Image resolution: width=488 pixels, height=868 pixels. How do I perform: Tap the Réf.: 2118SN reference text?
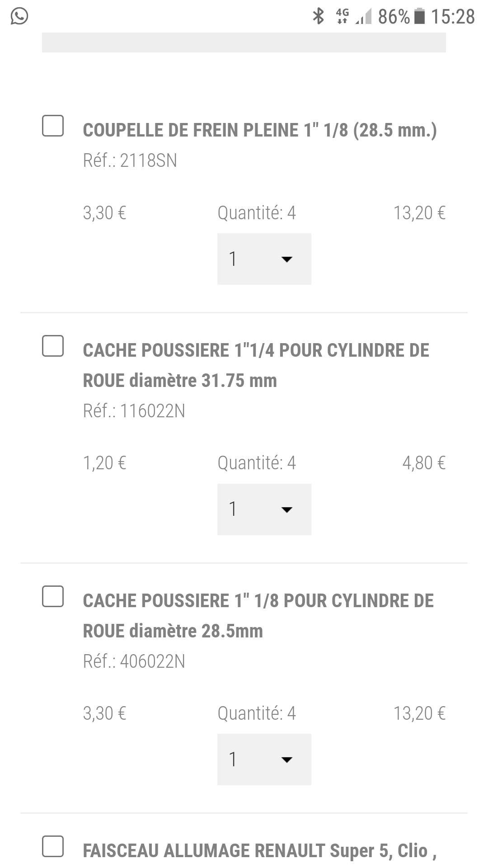[130, 160]
